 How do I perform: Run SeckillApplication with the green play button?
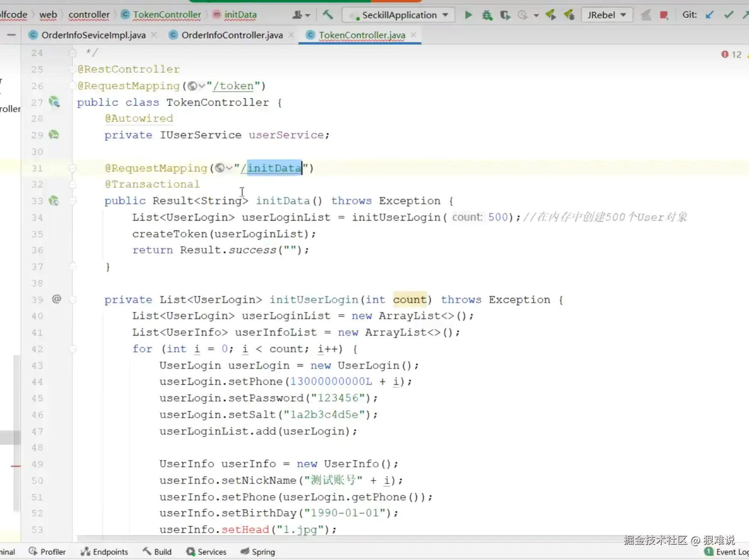tap(468, 15)
